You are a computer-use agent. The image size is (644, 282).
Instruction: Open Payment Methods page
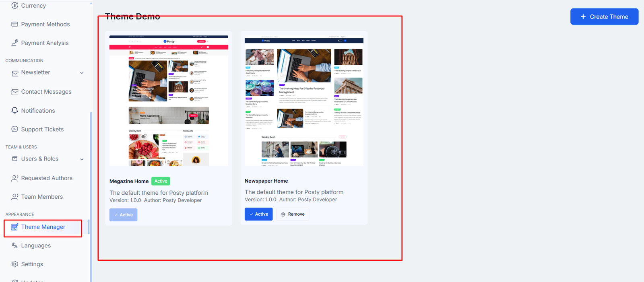[46, 24]
